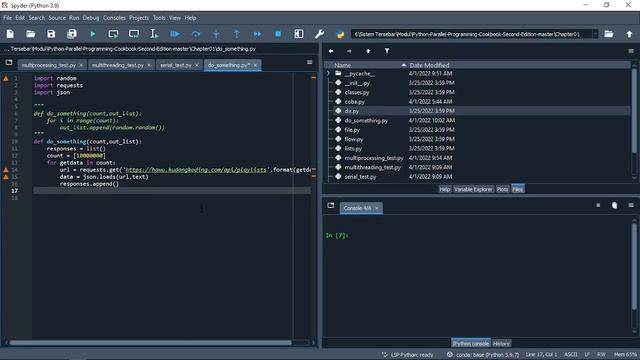This screenshot has height=360, width=640.
Task: Open the Consoles menu
Action: pos(114,18)
